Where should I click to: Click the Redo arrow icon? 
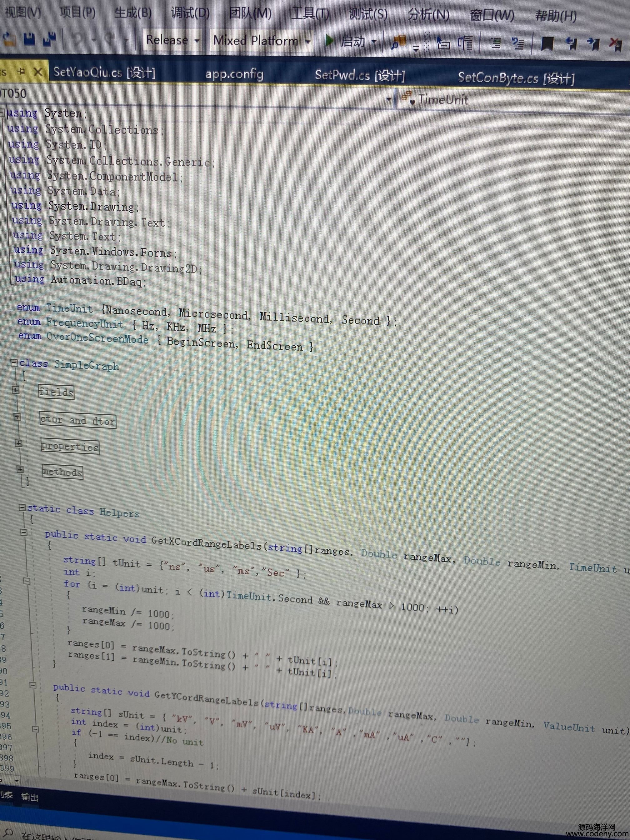pyautogui.click(x=110, y=39)
